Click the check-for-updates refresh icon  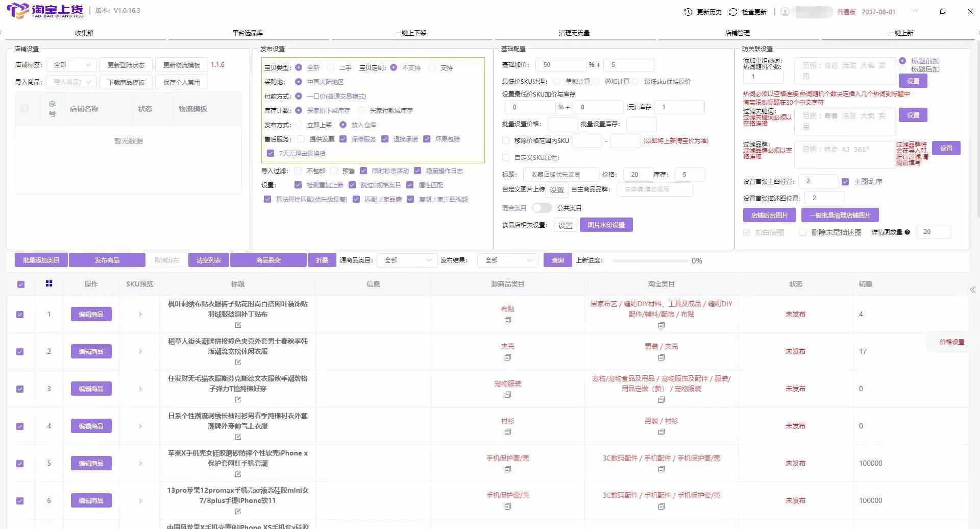(733, 11)
